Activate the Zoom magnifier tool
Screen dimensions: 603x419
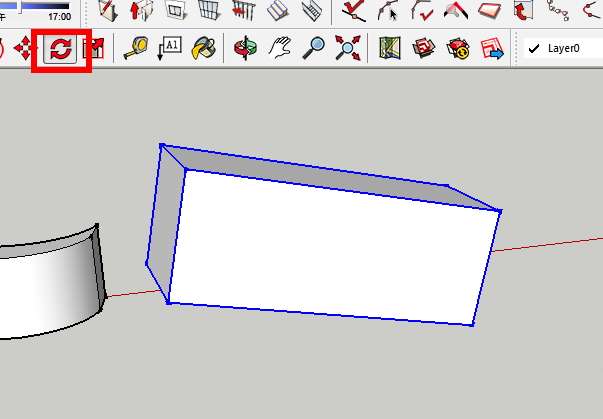click(x=313, y=48)
